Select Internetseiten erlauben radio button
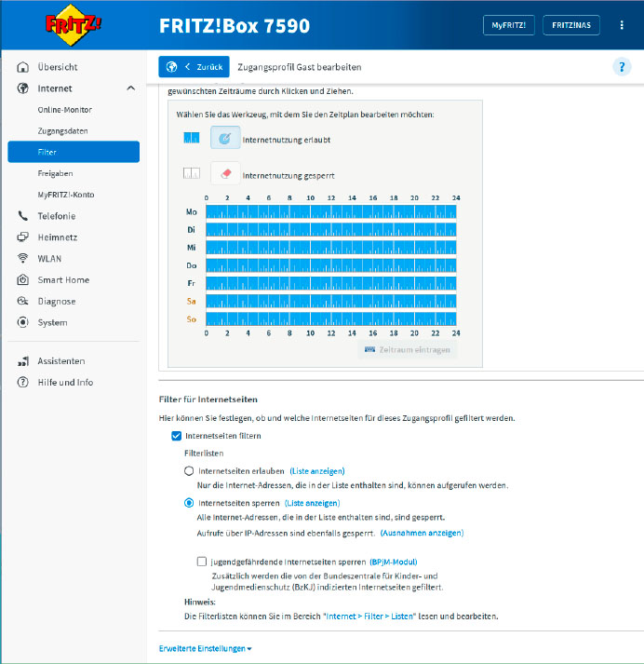Viewport: 644px width, 664px height. pyautogui.click(x=189, y=471)
